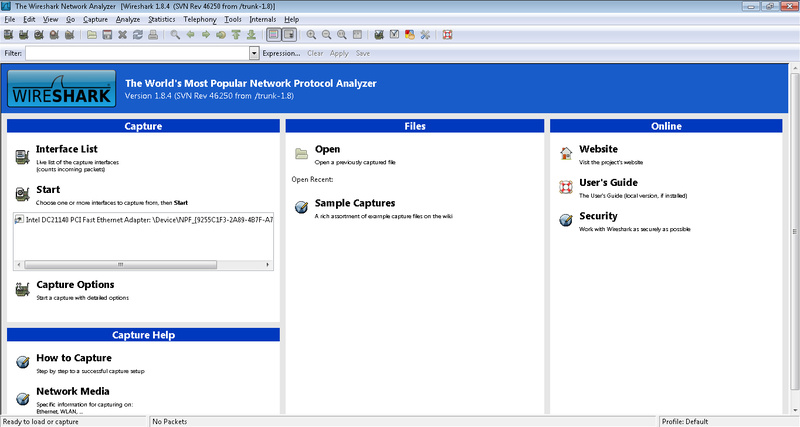Open the View menu
800x427 pixels.
pos(51,19)
